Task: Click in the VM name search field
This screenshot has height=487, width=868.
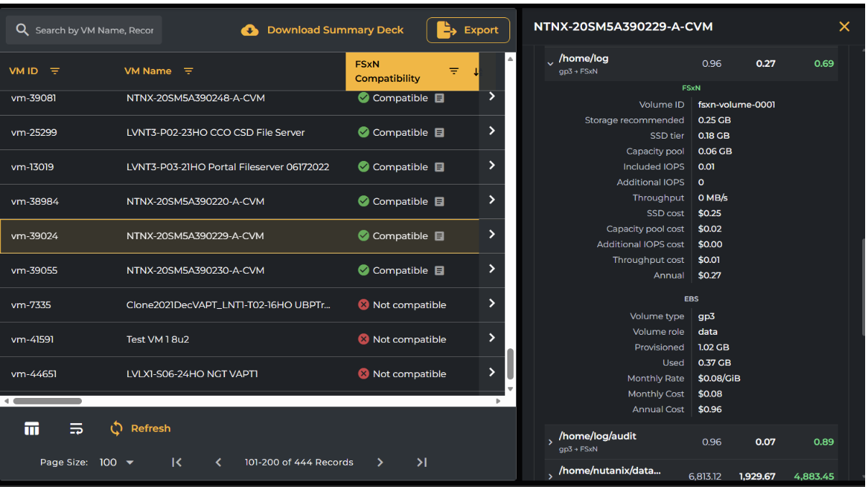Action: [95, 30]
